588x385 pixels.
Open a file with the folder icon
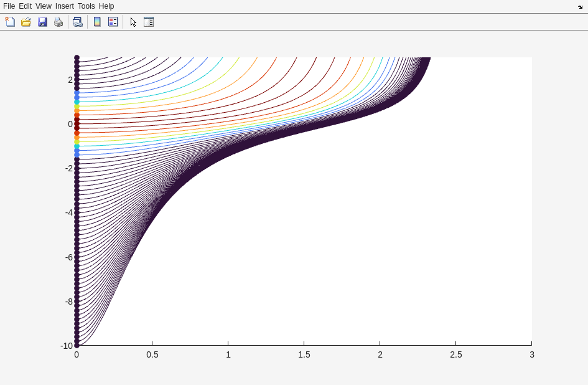(26, 22)
